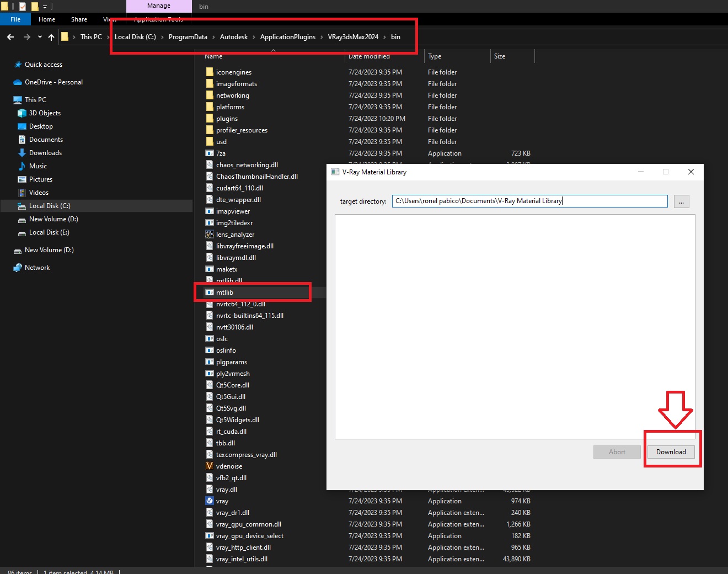Viewport: 728px width, 574px height.
Task: Click the Back navigation arrow
Action: (x=10, y=36)
